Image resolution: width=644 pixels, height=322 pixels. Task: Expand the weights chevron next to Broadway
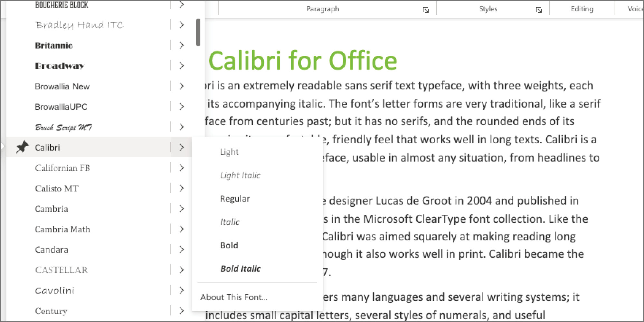click(182, 66)
